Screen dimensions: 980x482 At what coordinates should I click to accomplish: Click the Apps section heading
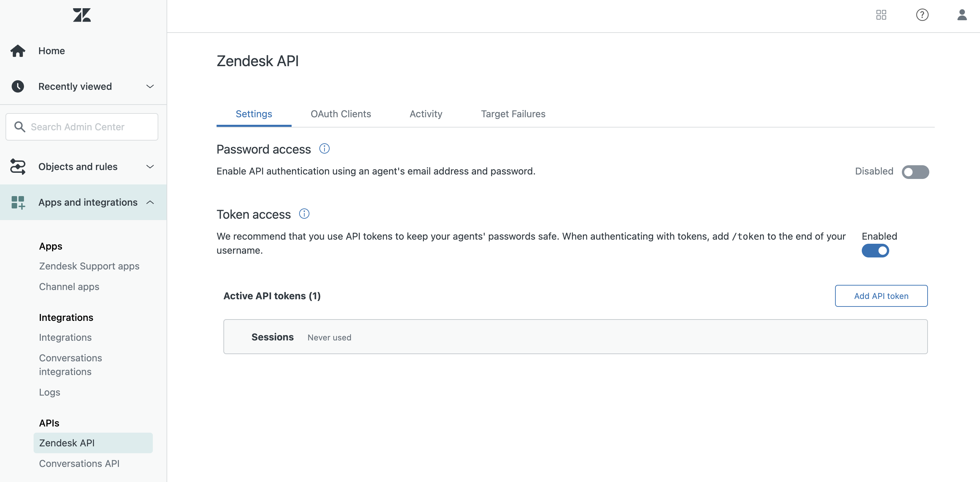(51, 246)
